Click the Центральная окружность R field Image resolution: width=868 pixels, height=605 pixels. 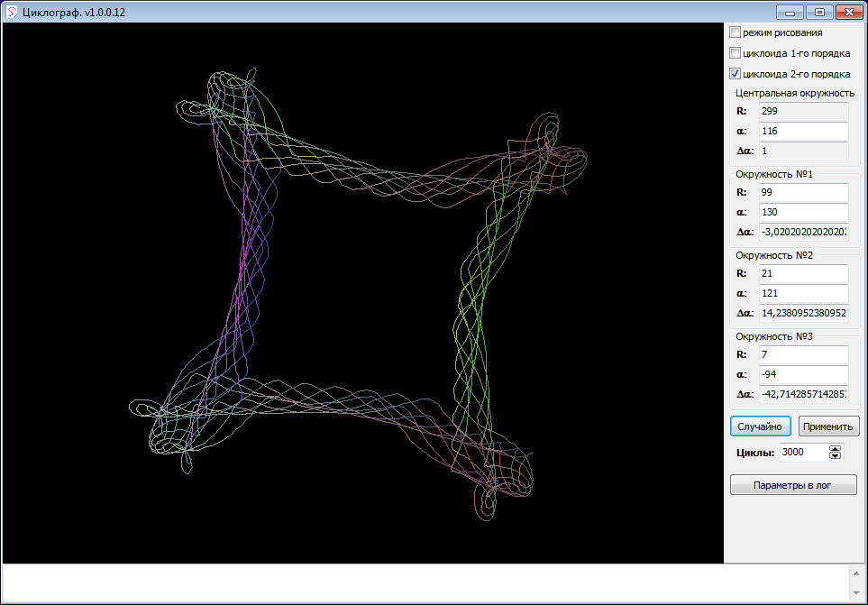click(x=803, y=111)
